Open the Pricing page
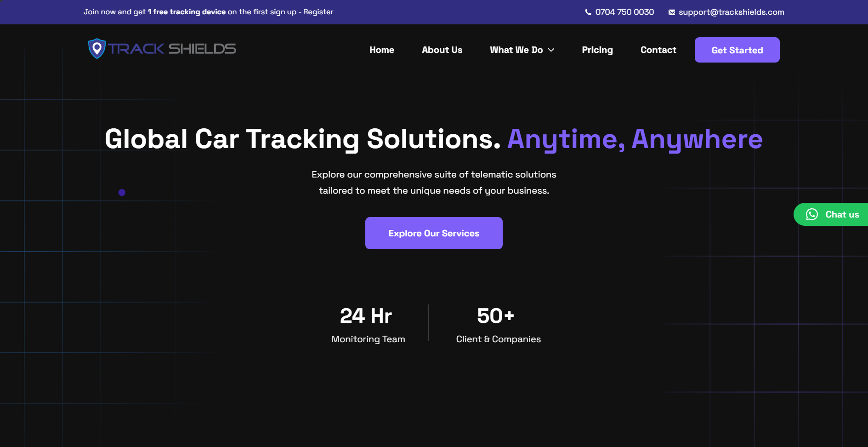This screenshot has width=868, height=447. point(597,50)
